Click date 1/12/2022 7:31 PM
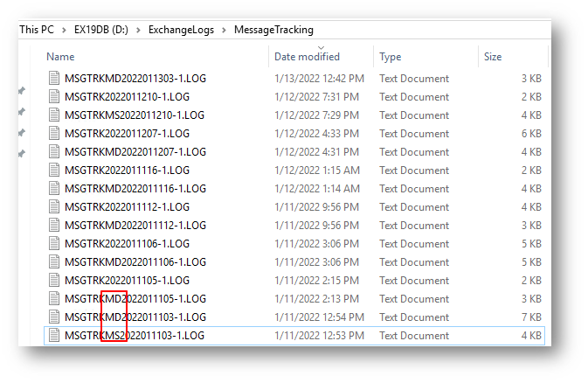The image size is (588, 383). (316, 97)
